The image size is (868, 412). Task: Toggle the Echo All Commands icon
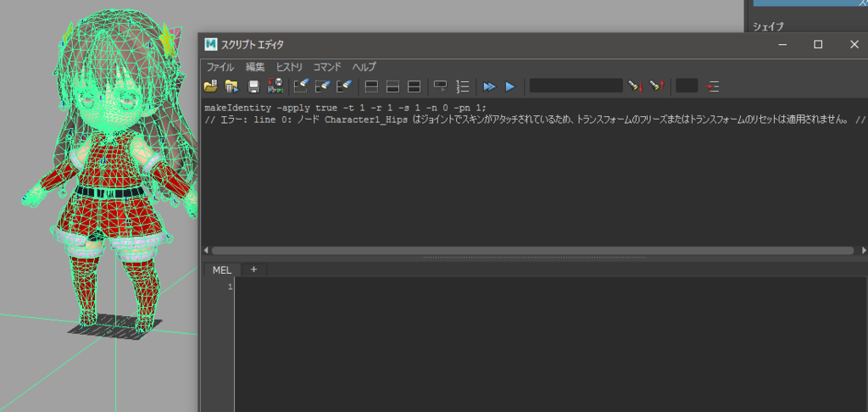441,86
